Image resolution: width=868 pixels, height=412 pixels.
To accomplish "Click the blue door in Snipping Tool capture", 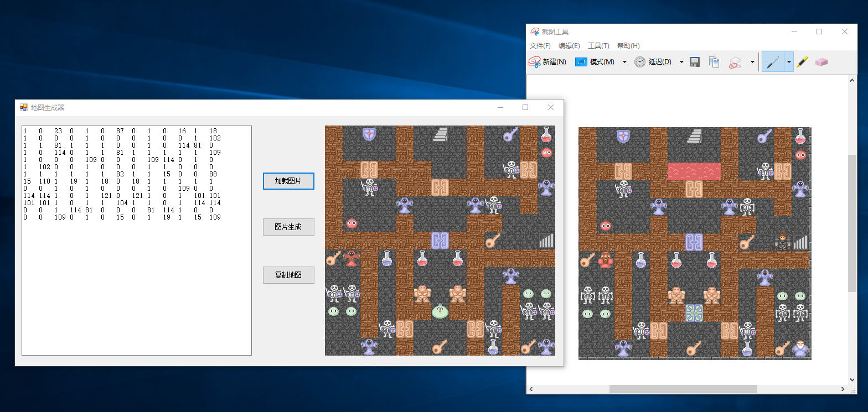I will click(694, 242).
